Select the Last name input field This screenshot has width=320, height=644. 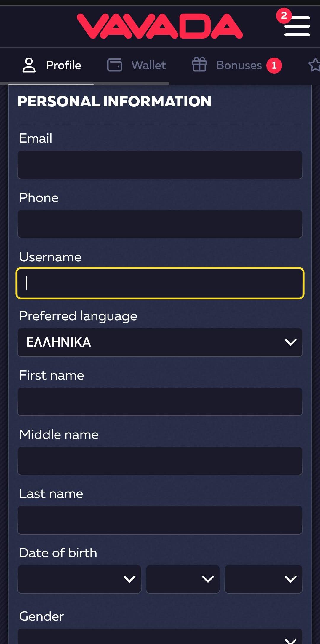160,520
